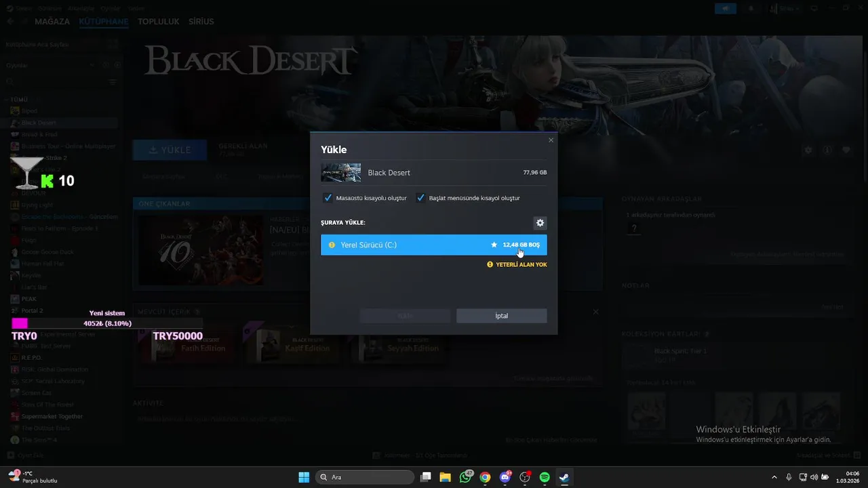Switch to the TOPLULUK tab
Screen dimensions: 868x488
(159, 22)
